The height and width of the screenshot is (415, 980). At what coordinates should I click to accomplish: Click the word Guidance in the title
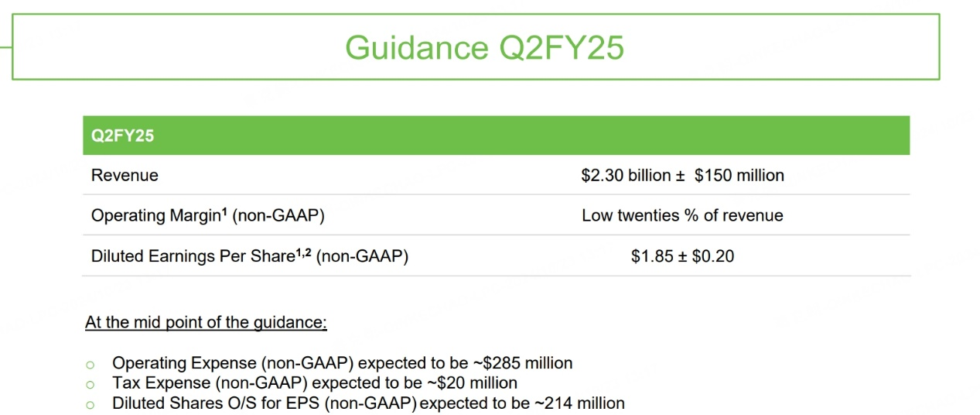coord(414,47)
